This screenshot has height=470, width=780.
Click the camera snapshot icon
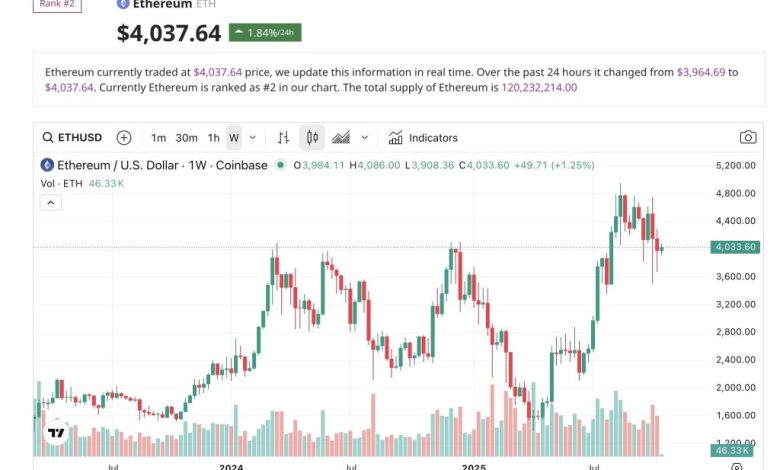[x=747, y=137]
